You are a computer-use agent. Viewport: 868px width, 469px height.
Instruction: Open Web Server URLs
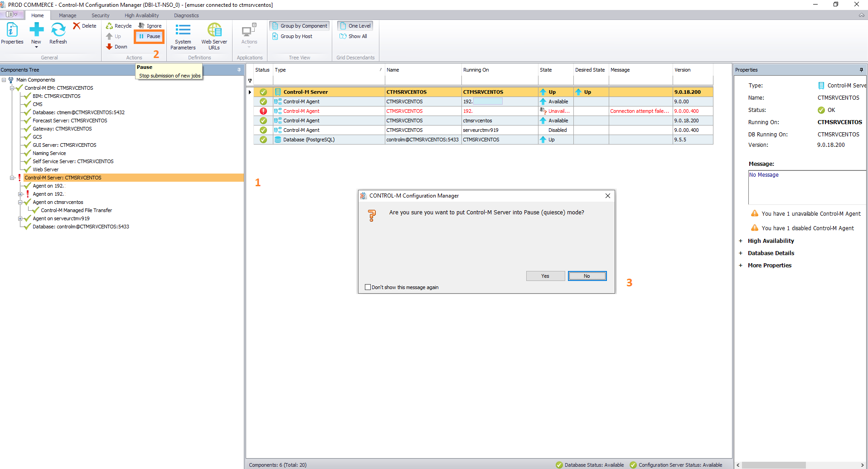click(214, 37)
